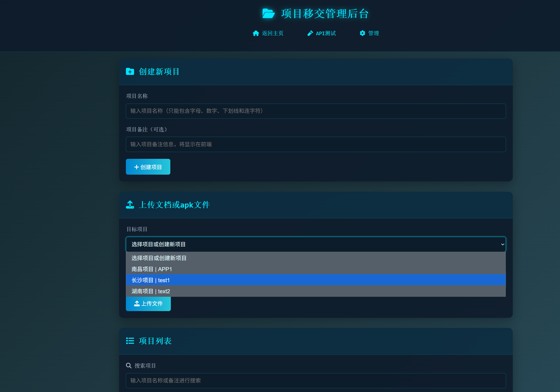560x392 pixels.
Task: Click the folder-plus icon by 创建新项目
Action: (x=130, y=72)
